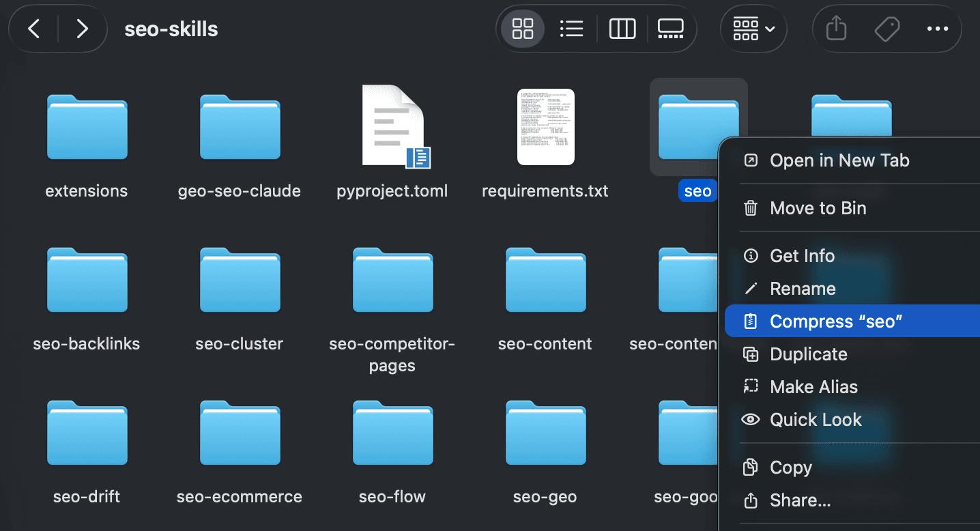The image size is (980, 531).
Task: Select the seo-content folder icon
Action: 545,280
